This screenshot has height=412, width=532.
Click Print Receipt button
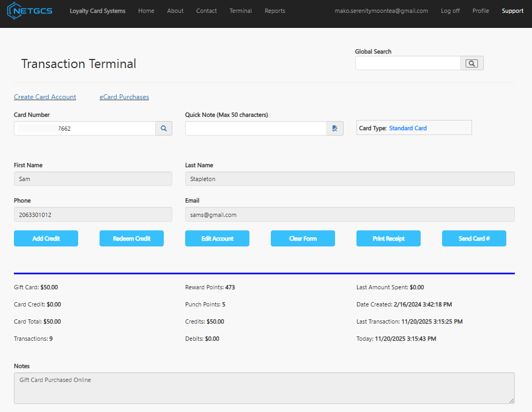tap(389, 238)
